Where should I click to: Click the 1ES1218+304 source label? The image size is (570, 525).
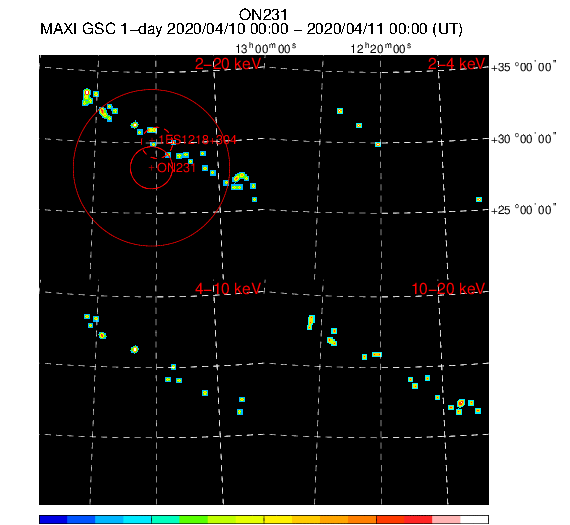click(197, 140)
